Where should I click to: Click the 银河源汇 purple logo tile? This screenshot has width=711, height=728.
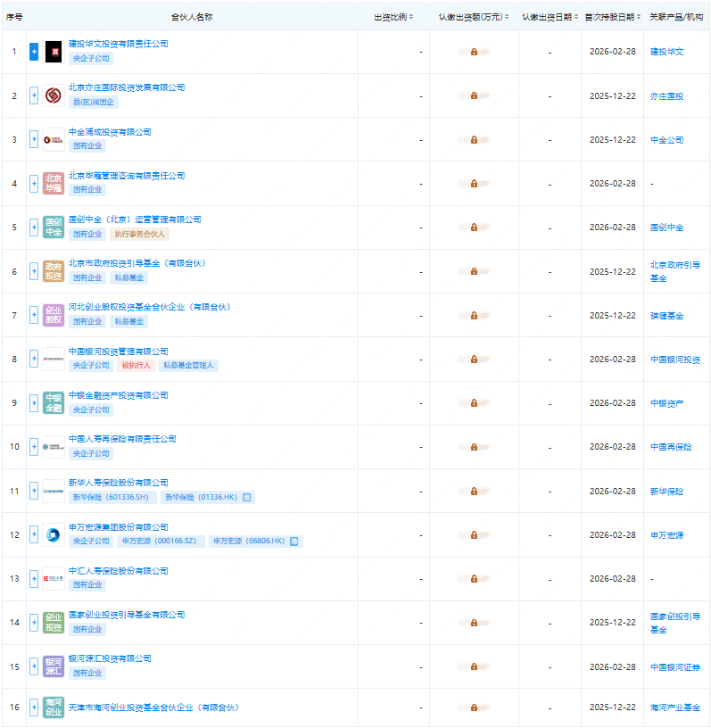54,666
